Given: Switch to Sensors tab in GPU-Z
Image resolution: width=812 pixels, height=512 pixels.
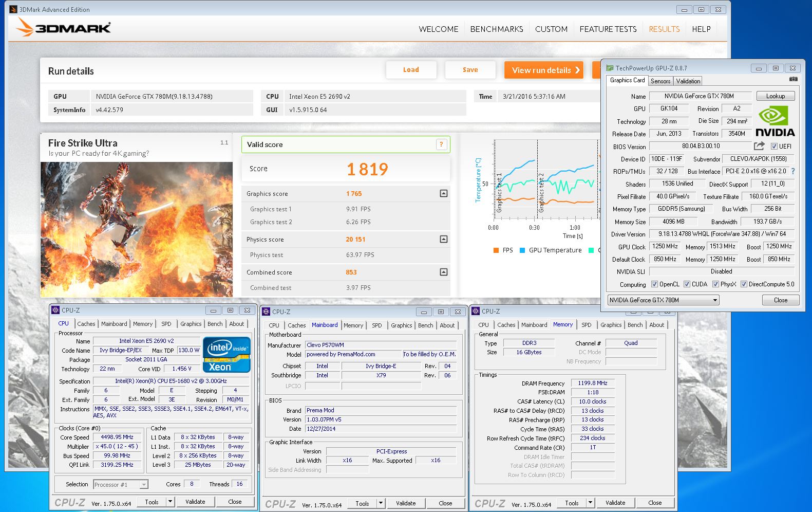Looking at the screenshot, I should [660, 81].
